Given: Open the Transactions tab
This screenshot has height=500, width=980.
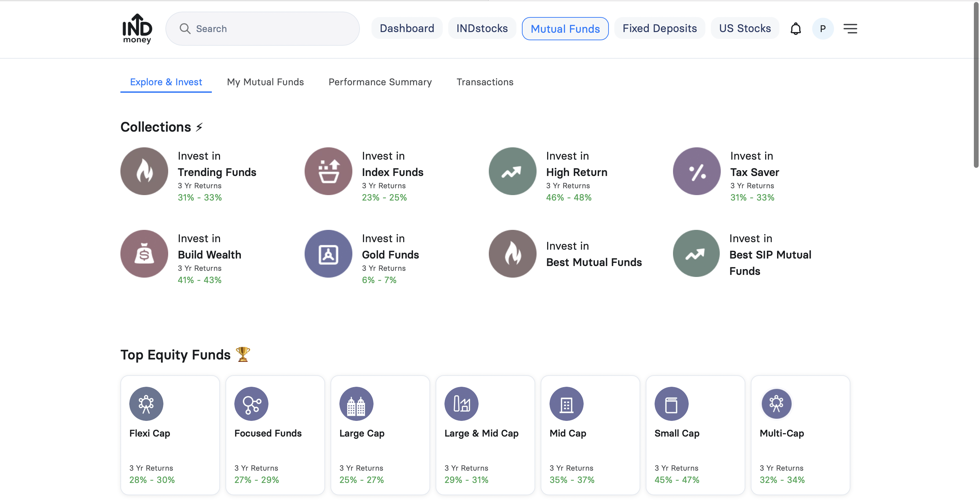Looking at the screenshot, I should click(x=485, y=82).
